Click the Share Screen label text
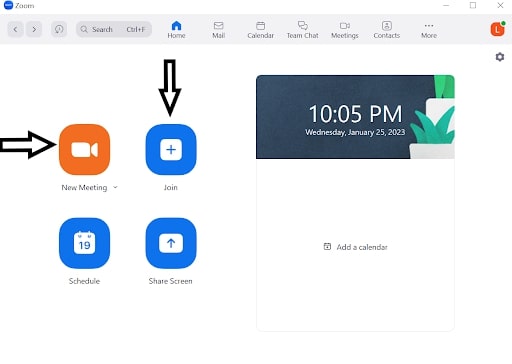Screen dimensions: 512x364 [x=171, y=281]
